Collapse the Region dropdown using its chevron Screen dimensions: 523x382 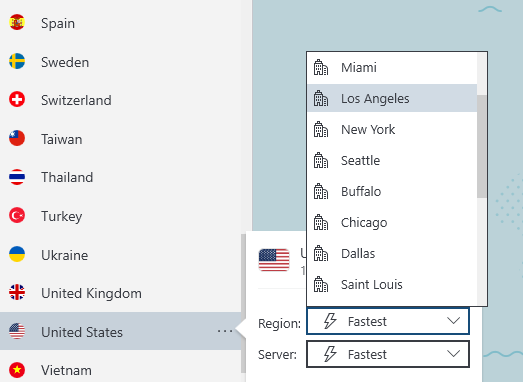pos(454,321)
